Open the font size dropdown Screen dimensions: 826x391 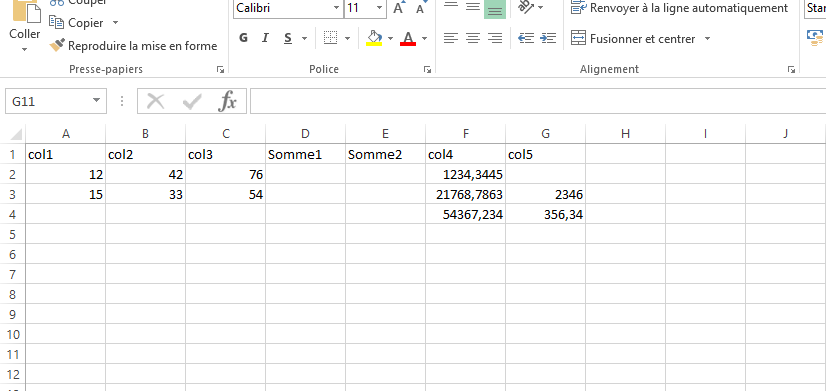380,8
